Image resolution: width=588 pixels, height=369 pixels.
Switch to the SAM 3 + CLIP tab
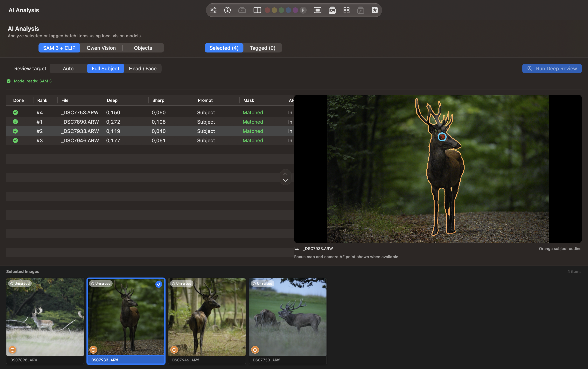pyautogui.click(x=59, y=48)
